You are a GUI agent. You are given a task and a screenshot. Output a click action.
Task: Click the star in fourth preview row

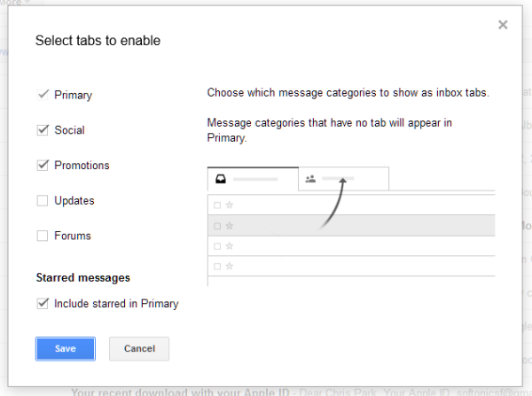[229, 266]
